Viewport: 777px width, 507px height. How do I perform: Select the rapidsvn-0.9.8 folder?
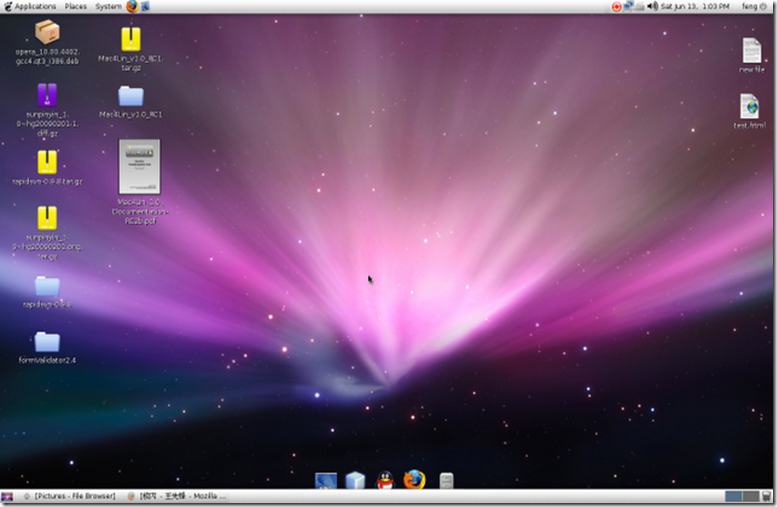[47, 286]
